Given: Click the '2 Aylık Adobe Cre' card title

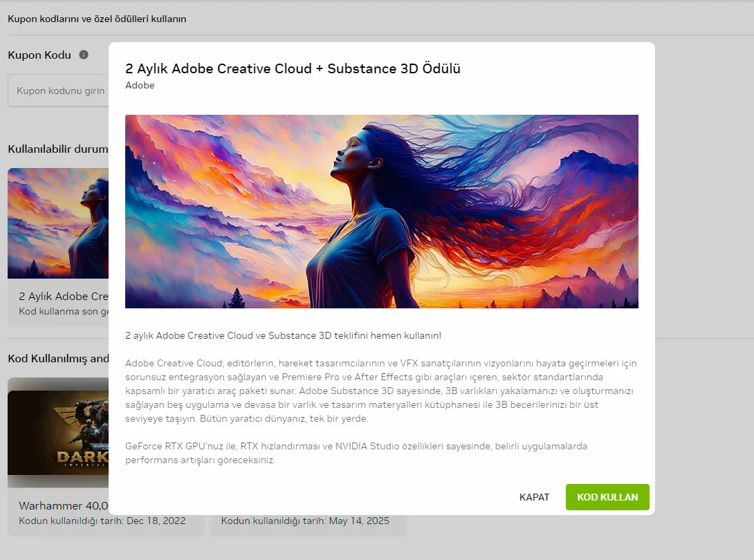Looking at the screenshot, I should pyautogui.click(x=64, y=296).
